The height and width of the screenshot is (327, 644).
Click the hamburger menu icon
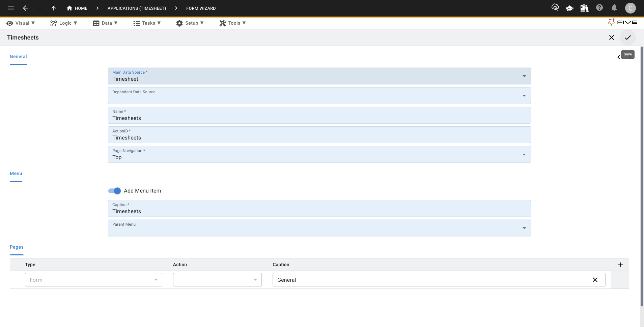coord(11,8)
